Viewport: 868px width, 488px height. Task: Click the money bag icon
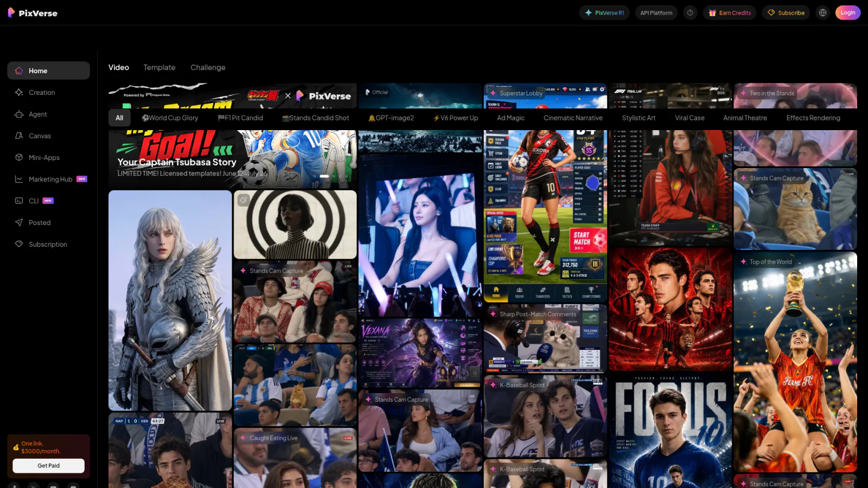16,447
